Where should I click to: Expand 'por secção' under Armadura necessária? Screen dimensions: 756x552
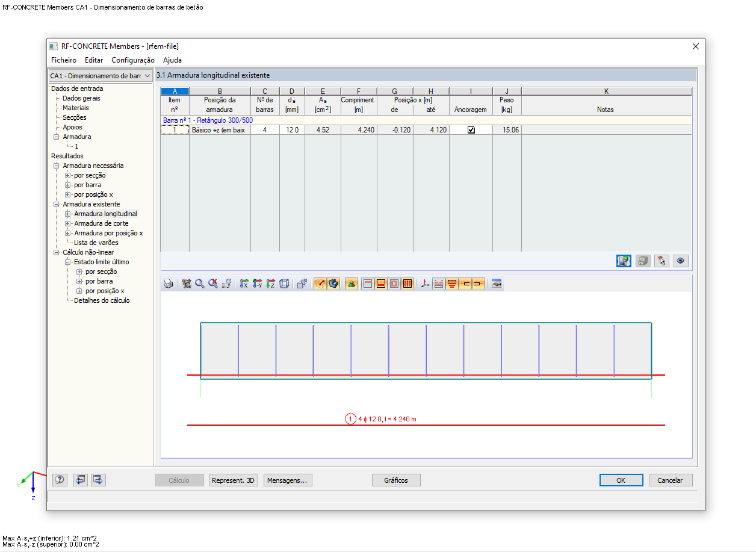(68, 175)
